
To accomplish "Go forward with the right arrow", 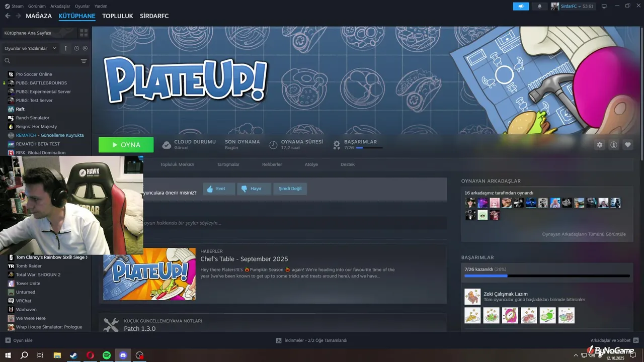I will [x=18, y=16].
